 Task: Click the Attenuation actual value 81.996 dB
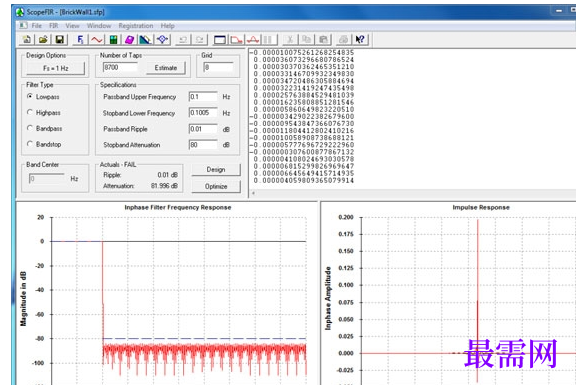point(164,186)
